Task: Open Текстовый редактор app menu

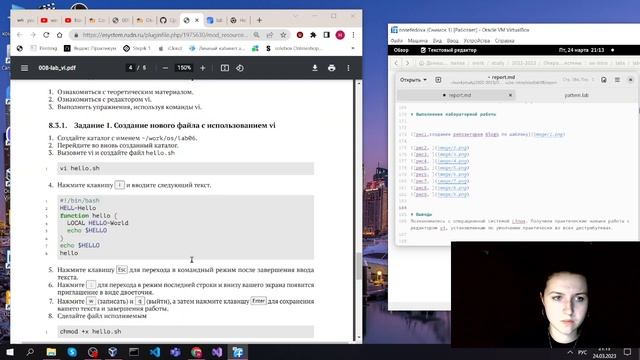Action: click(x=448, y=50)
